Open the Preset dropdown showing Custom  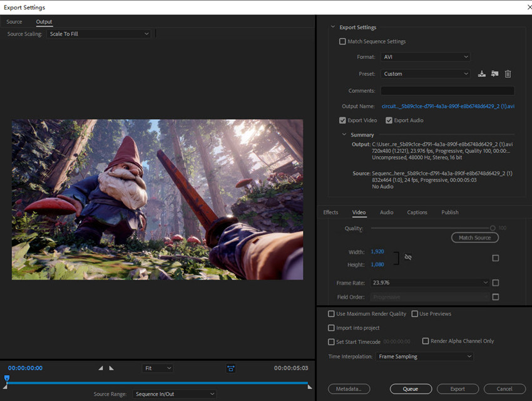coord(426,74)
